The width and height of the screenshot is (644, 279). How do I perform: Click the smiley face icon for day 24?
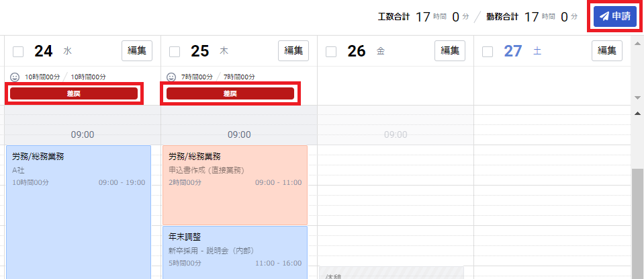pyautogui.click(x=15, y=77)
